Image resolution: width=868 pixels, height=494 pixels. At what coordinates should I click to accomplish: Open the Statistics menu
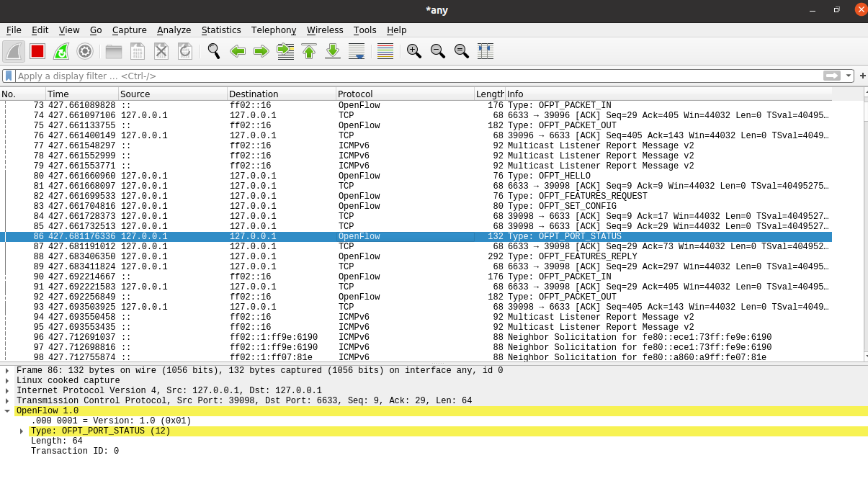221,30
